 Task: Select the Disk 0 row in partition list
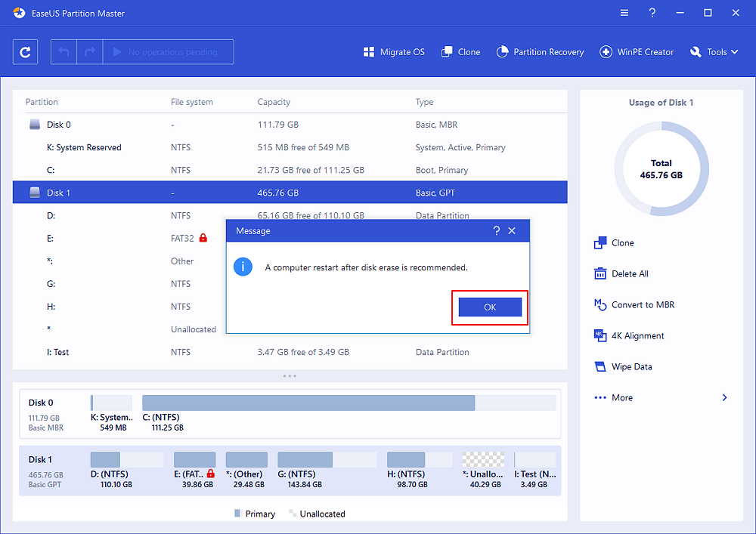point(290,125)
